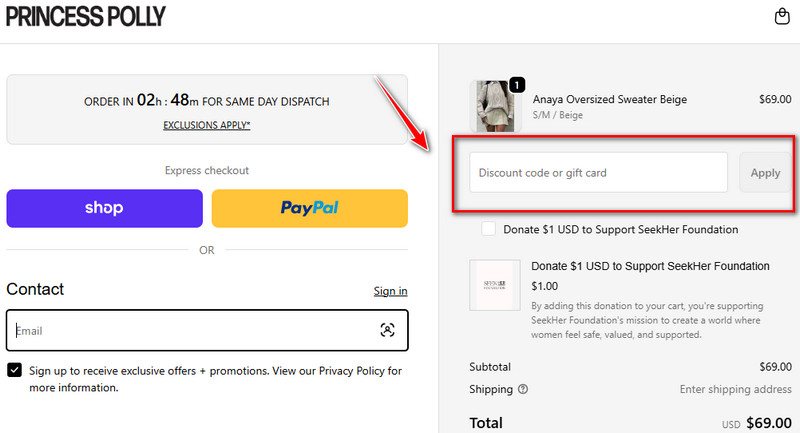Pay with the PayPal button

point(309,208)
